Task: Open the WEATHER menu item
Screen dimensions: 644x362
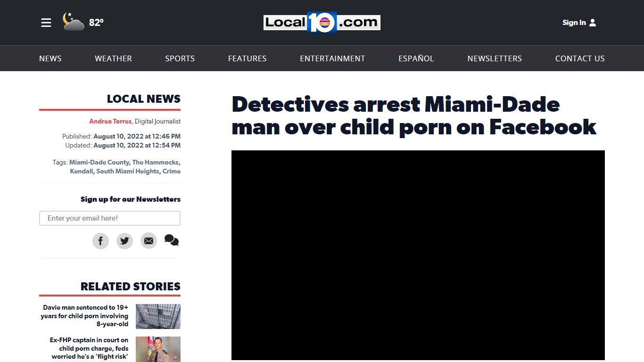Action: coord(113,58)
